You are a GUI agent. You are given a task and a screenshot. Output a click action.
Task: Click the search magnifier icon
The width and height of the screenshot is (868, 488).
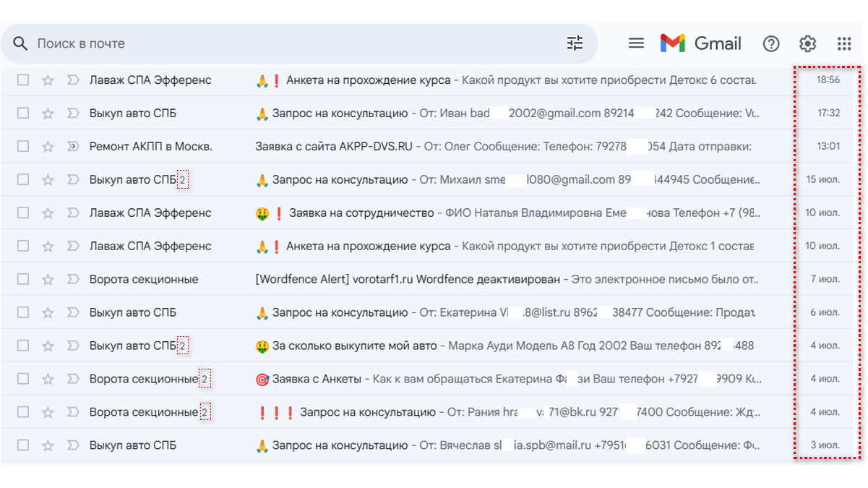(x=21, y=43)
